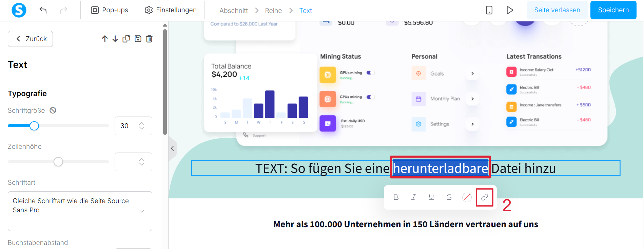Click the Systeme.io logo icon
Image resolution: width=644 pixels, height=249 pixels.
pyautogui.click(x=19, y=10)
